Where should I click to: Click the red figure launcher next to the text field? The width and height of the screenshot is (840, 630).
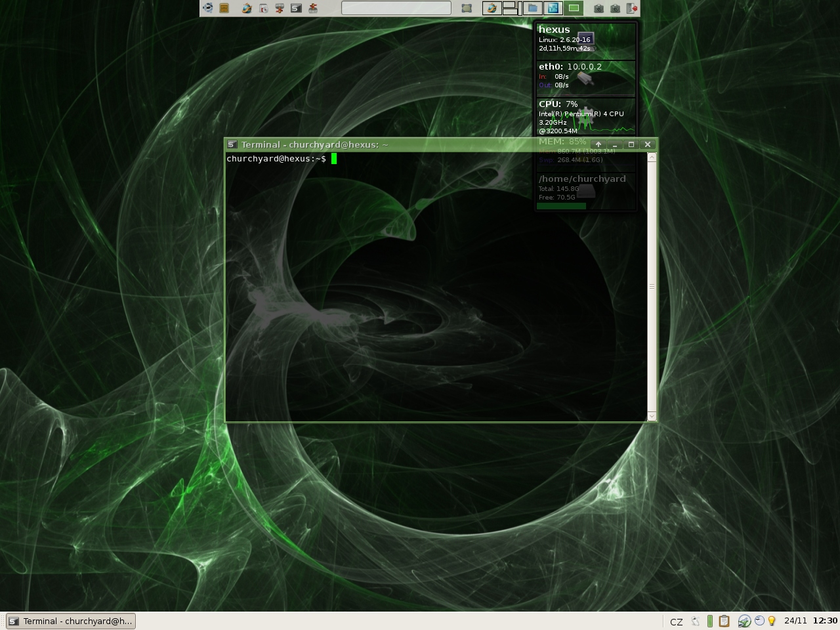coord(313,8)
